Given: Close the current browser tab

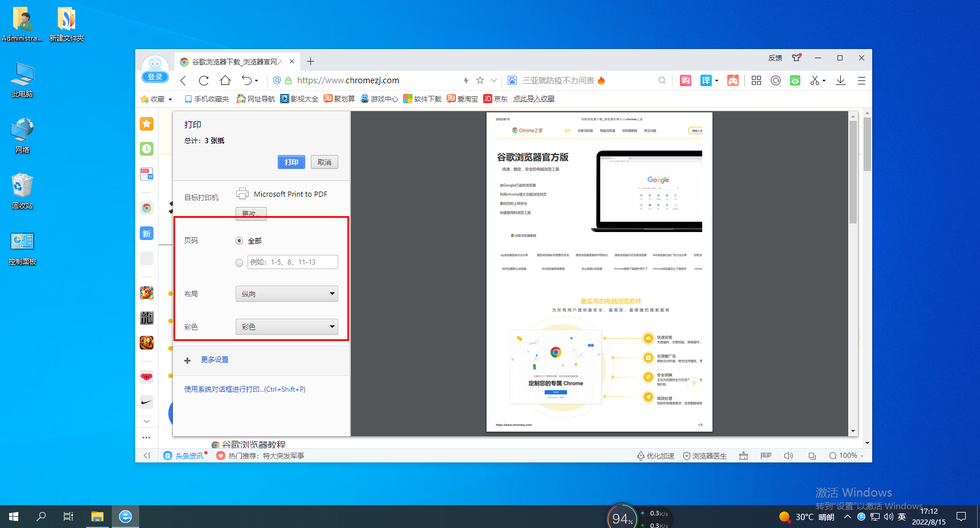Looking at the screenshot, I should [291, 62].
